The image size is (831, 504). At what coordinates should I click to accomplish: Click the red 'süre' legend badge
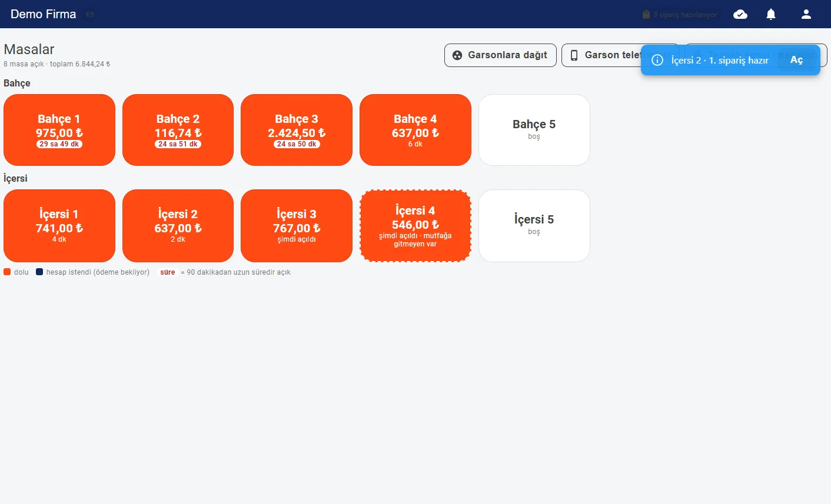point(168,272)
